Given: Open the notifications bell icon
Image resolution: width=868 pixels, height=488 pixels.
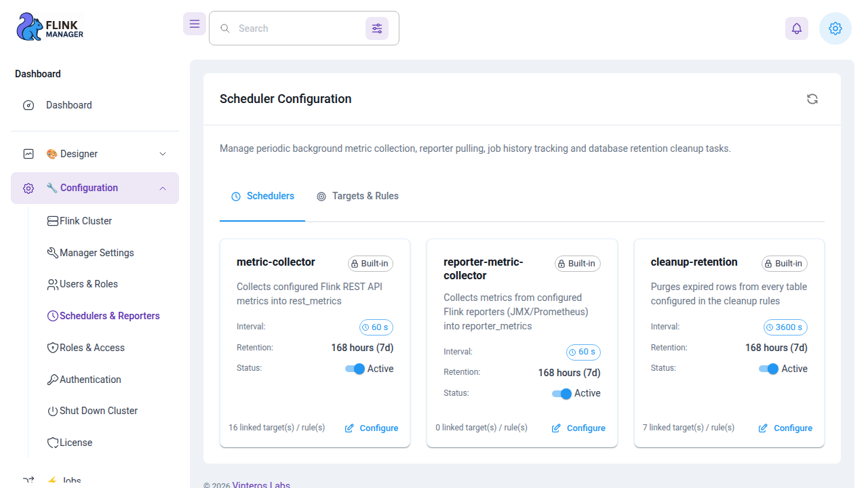Looking at the screenshot, I should 797,28.
